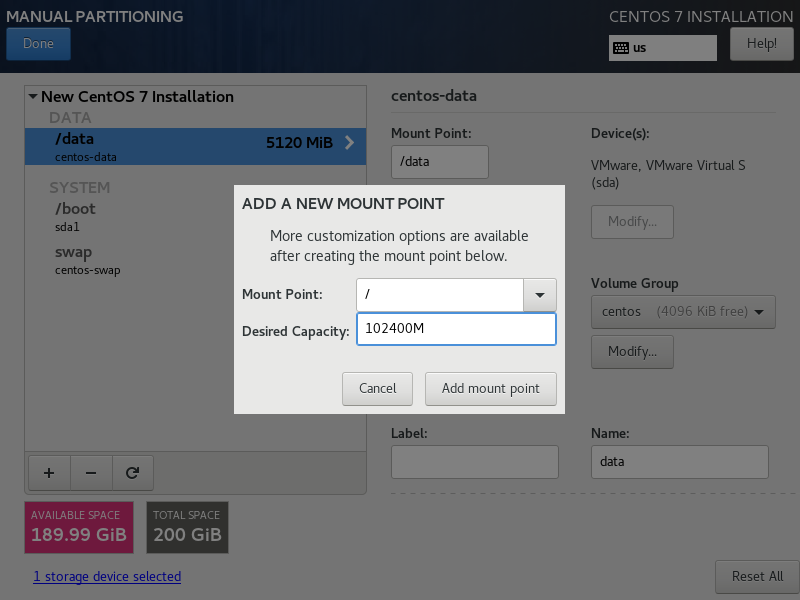
Task: Click the Done button
Action: tap(38, 44)
